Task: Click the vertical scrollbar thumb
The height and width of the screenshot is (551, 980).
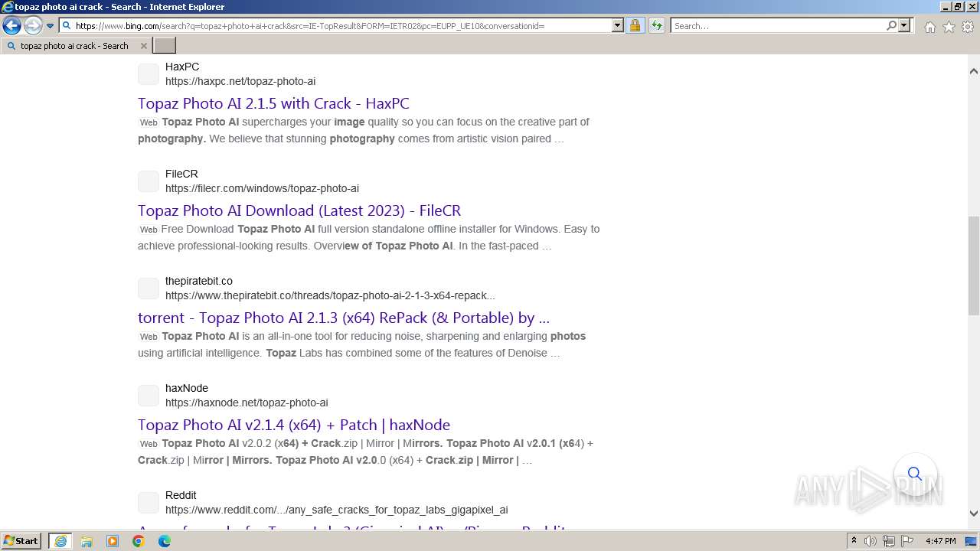Action: pyautogui.click(x=973, y=266)
